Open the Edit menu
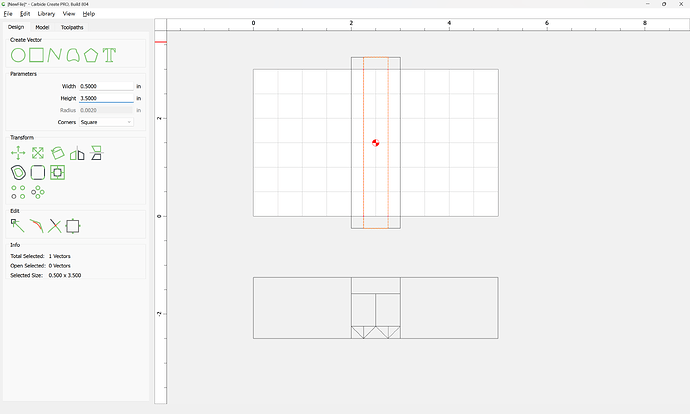 (x=25, y=14)
